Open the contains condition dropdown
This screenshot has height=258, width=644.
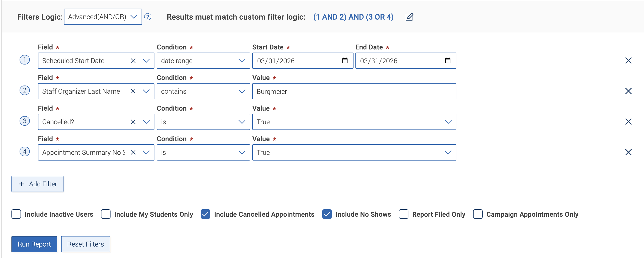pyautogui.click(x=203, y=91)
